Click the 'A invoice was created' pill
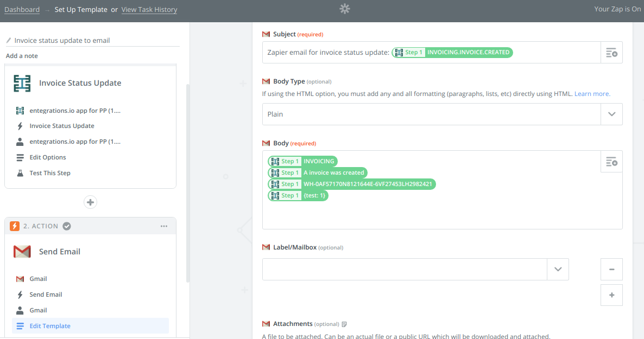 pos(318,173)
